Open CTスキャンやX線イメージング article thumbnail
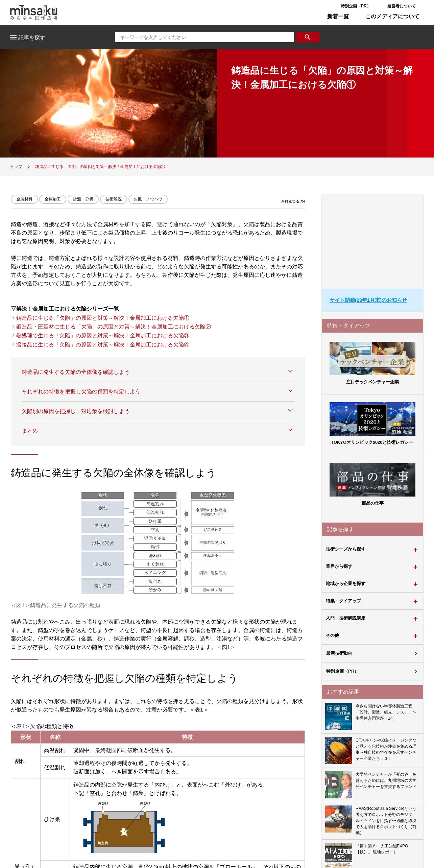 [x=339, y=751]
